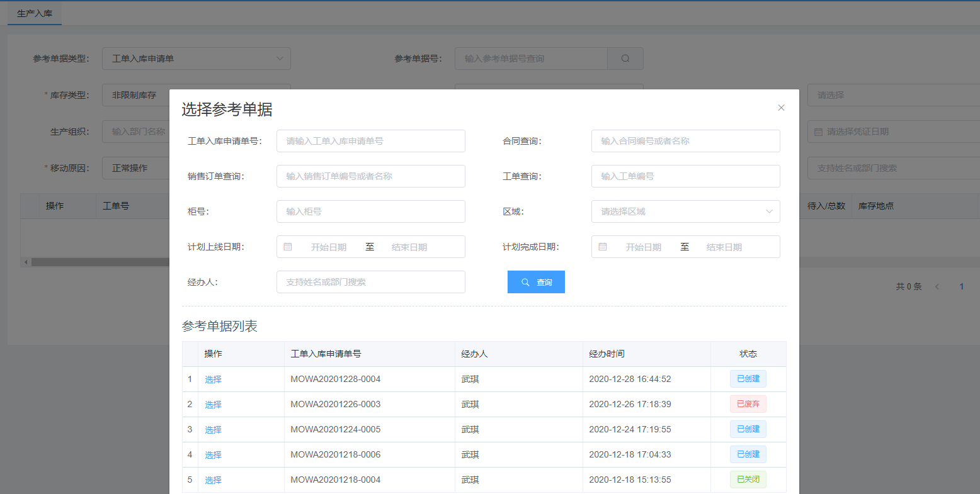Click the left arrow of horizontal scrollbar
The height and width of the screenshot is (494, 980).
tap(26, 262)
